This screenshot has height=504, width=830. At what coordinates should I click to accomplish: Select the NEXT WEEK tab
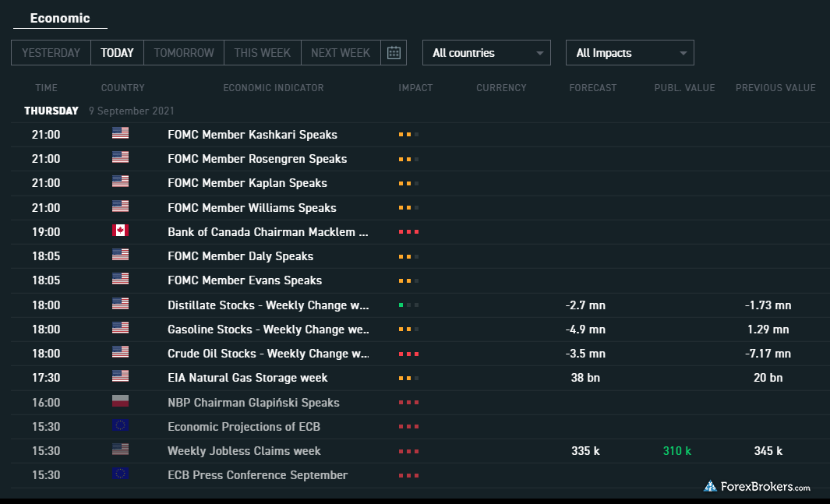341,53
